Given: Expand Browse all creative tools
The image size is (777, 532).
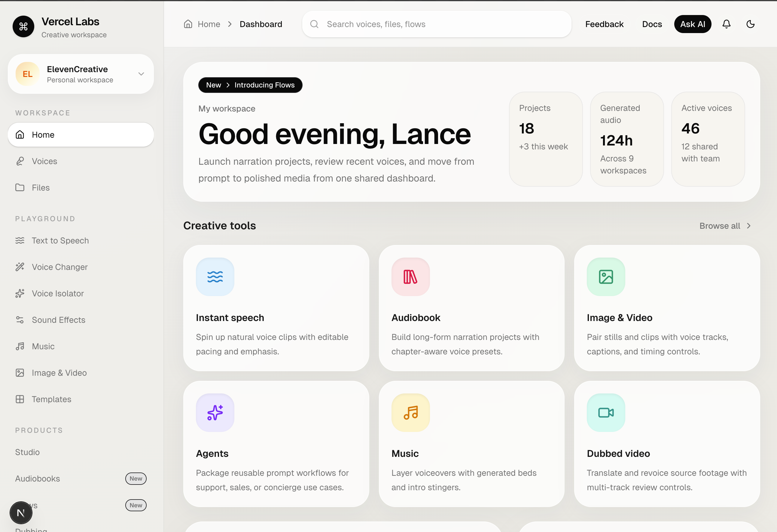Looking at the screenshot, I should point(725,226).
